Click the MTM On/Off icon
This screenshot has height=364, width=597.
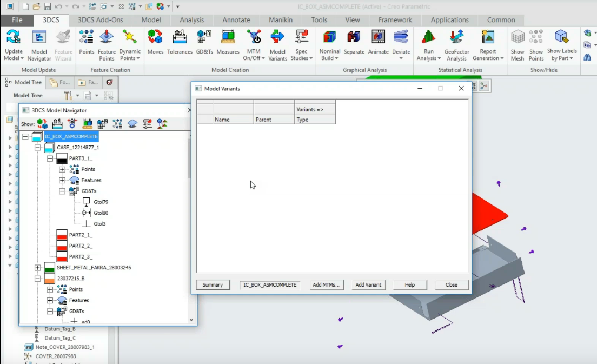[x=254, y=38]
